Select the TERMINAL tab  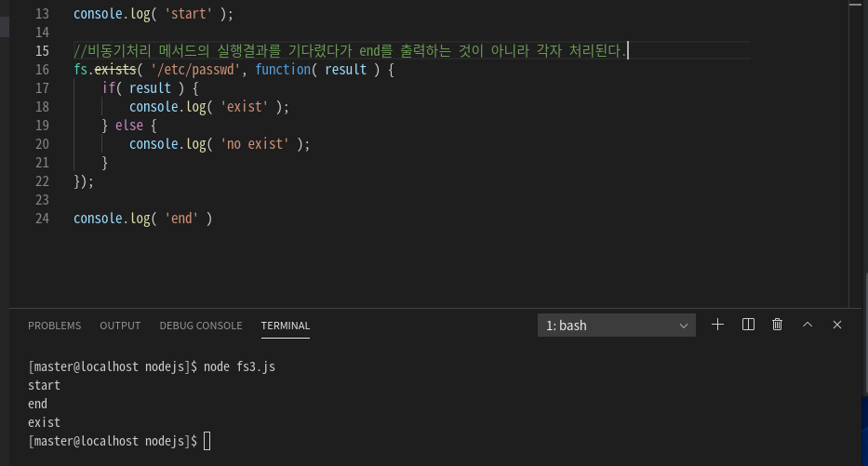click(x=286, y=326)
